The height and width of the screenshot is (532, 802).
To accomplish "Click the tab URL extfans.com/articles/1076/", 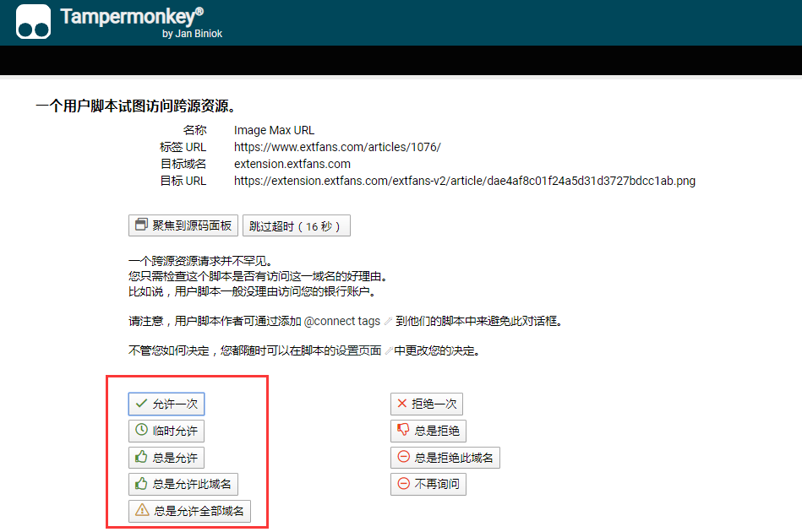I will point(337,147).
